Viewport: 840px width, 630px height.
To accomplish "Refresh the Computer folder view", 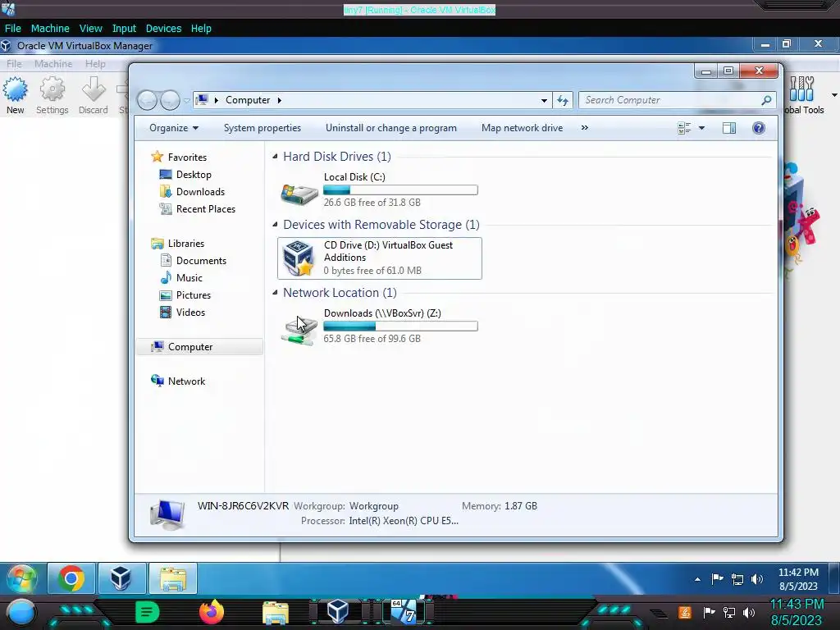I will pyautogui.click(x=563, y=100).
